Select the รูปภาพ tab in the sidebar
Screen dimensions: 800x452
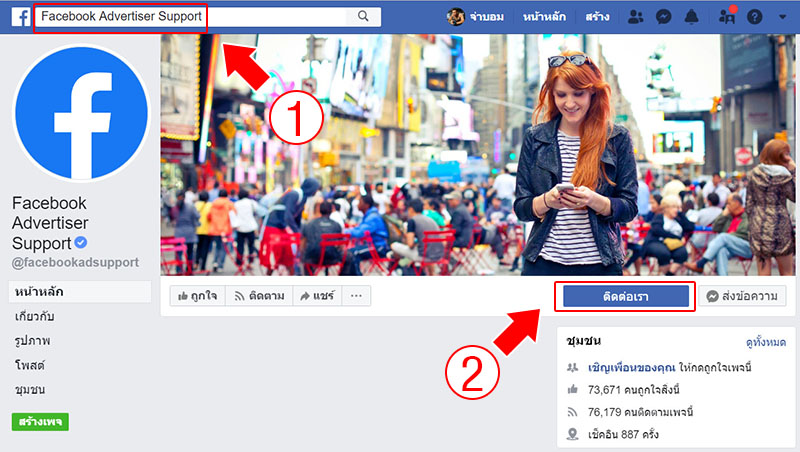point(33,341)
